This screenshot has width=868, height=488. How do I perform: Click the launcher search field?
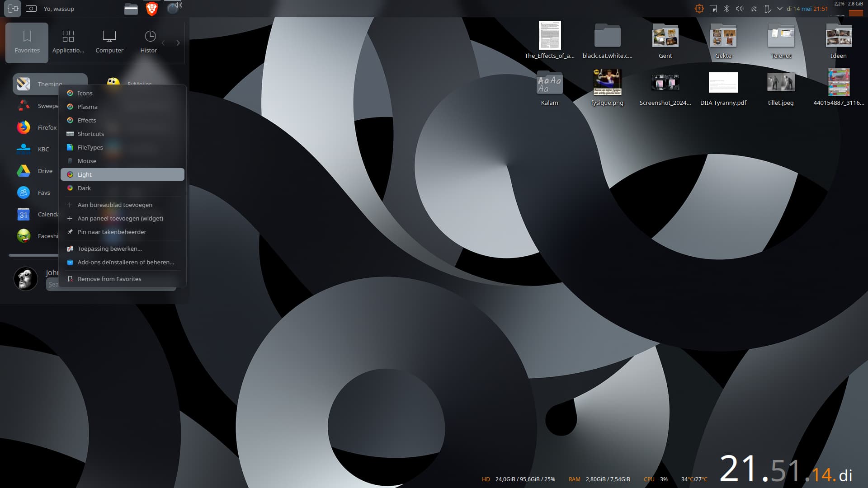111,284
